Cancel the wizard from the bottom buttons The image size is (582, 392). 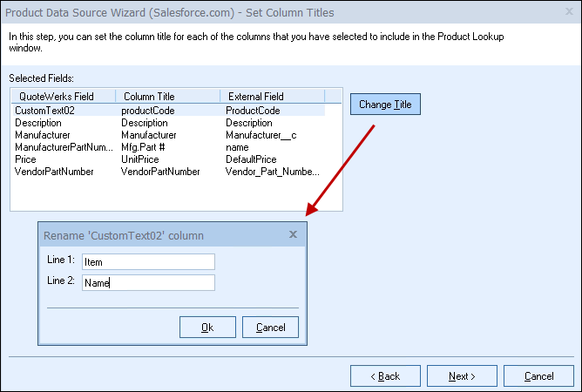click(x=538, y=376)
